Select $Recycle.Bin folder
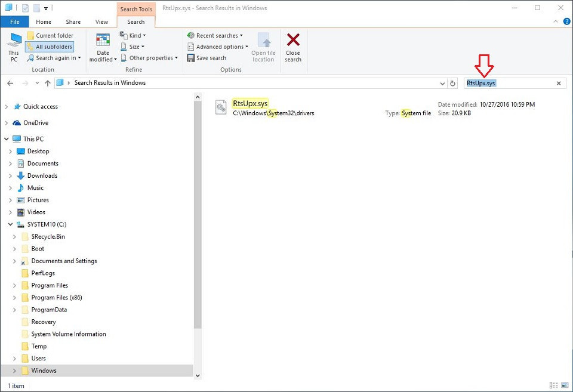Image resolution: width=573 pixels, height=392 pixels. (x=48, y=236)
